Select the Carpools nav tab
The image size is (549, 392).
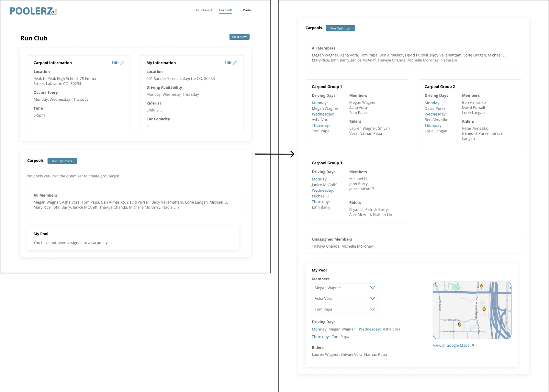226,10
